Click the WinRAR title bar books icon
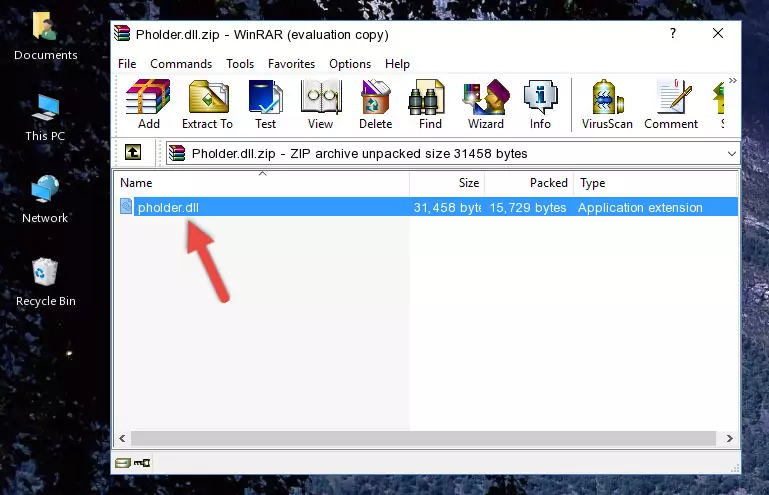769x495 pixels. coord(122,33)
